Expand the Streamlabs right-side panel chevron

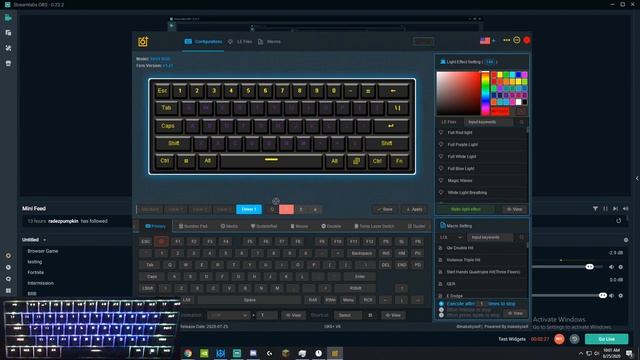tap(637, 178)
